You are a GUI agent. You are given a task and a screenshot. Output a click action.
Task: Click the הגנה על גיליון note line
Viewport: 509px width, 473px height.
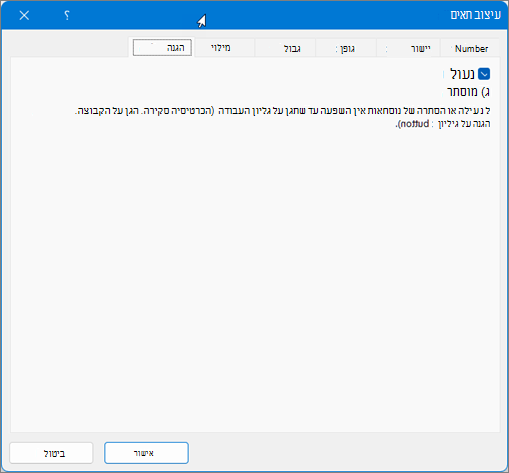coord(443,124)
